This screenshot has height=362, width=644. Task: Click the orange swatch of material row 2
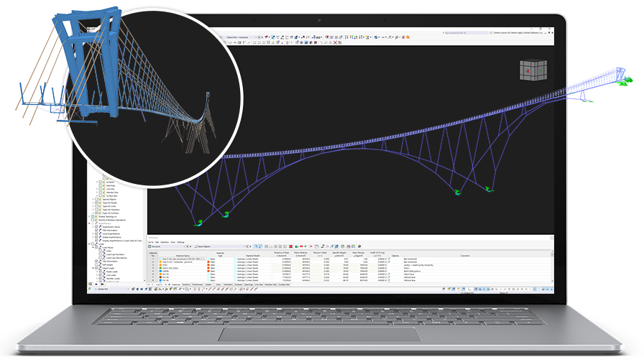[x=160, y=262]
